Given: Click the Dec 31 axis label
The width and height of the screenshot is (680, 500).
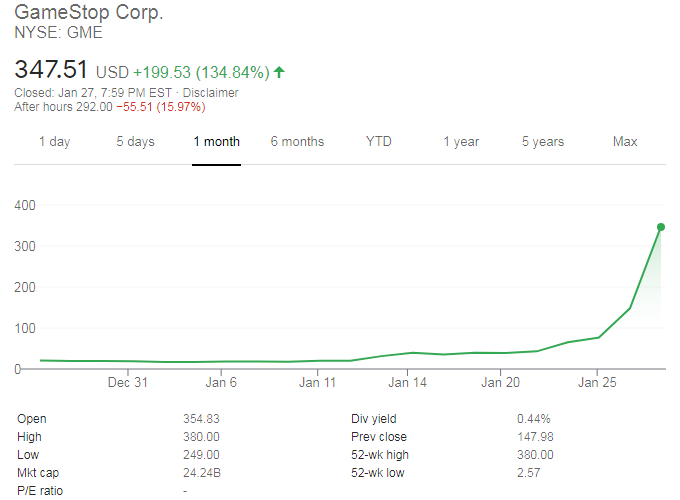Looking at the screenshot, I should click(128, 382).
